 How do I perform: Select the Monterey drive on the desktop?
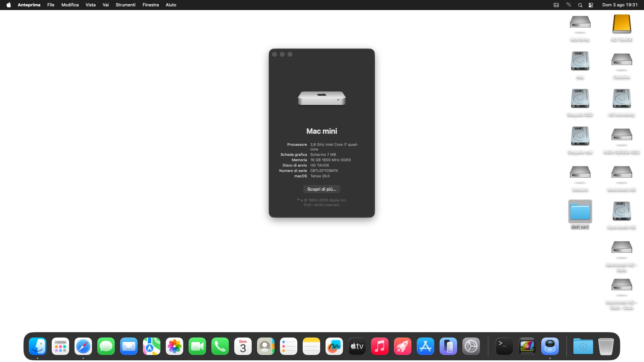click(x=580, y=24)
